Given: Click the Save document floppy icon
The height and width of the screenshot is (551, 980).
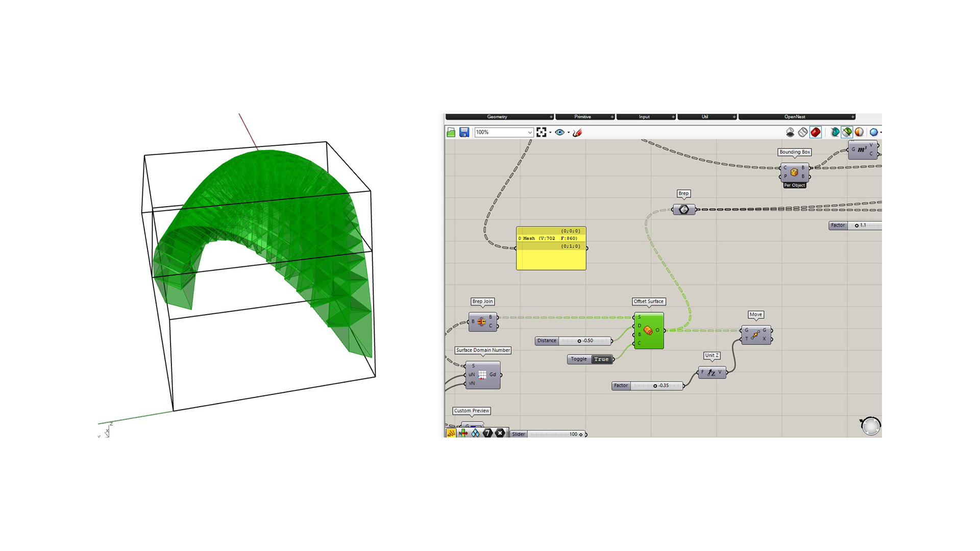Looking at the screenshot, I should click(x=464, y=133).
